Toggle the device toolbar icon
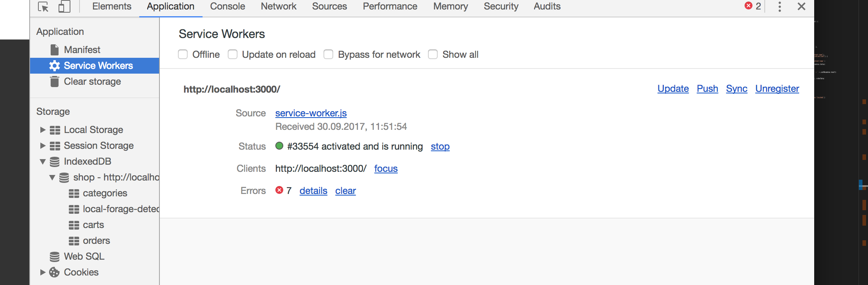 [64, 7]
